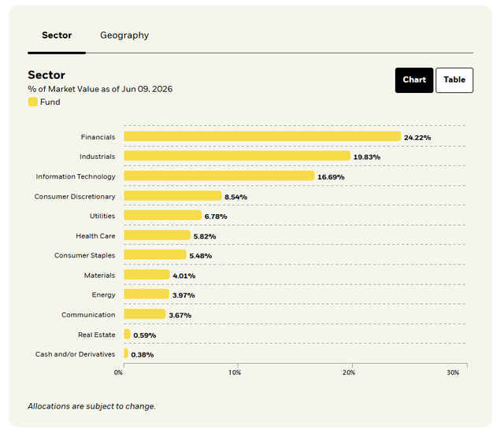Switch to Table view
The width and height of the screenshot is (504, 433).
point(454,80)
